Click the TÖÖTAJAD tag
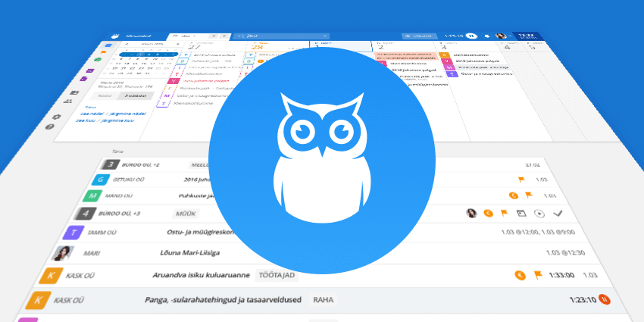The height and width of the screenshot is (322, 644). click(x=277, y=275)
